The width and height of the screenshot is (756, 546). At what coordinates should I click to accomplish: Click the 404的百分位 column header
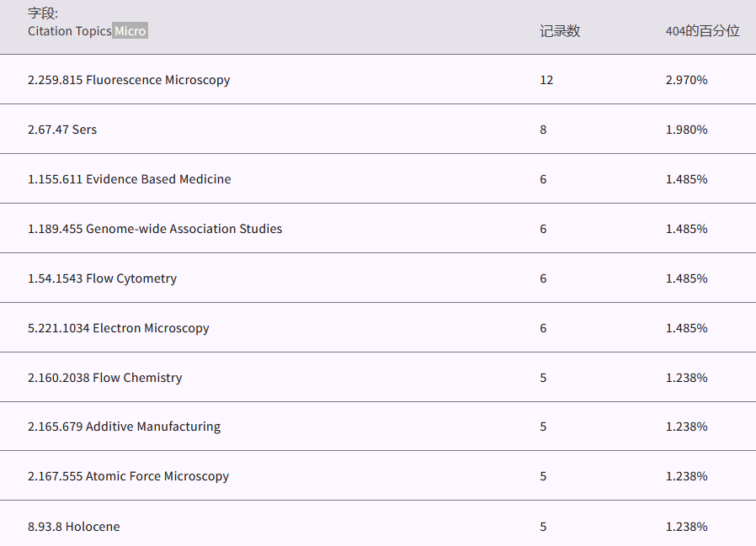tap(702, 31)
